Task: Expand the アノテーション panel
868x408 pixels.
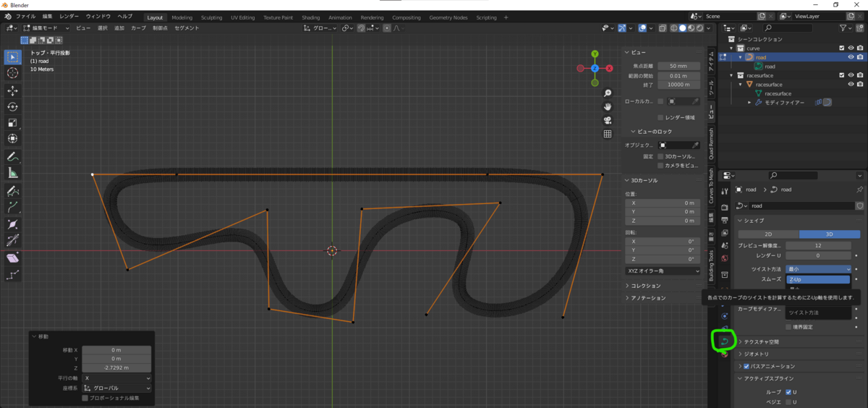Action: click(647, 297)
